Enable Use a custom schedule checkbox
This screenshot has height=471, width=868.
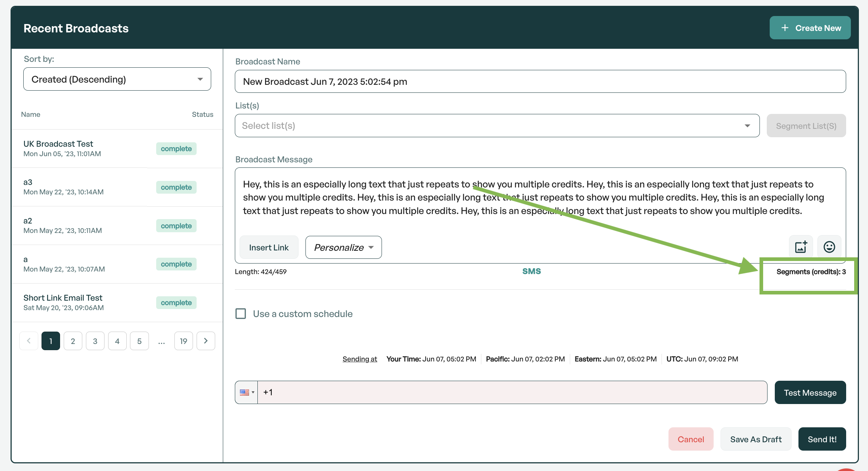[241, 314]
